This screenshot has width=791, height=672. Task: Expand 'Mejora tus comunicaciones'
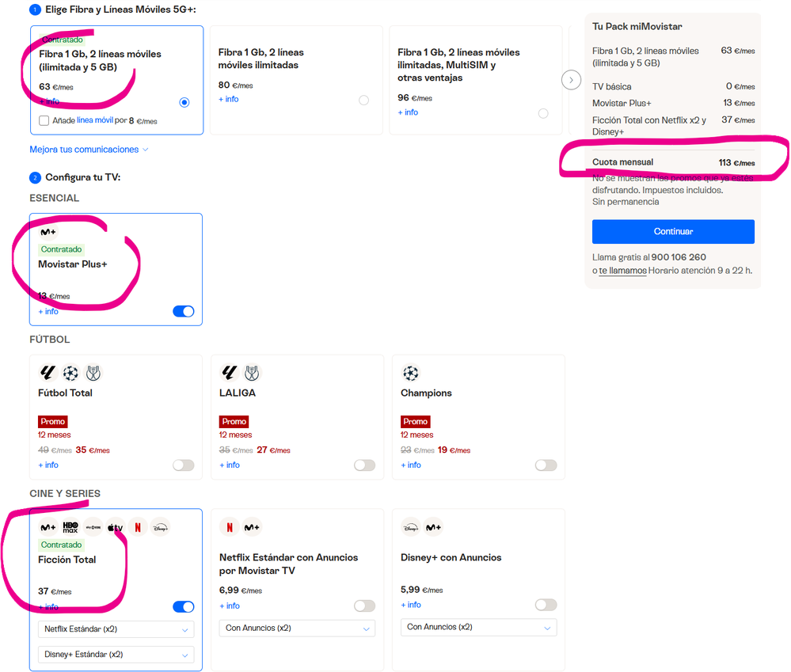[89, 150]
